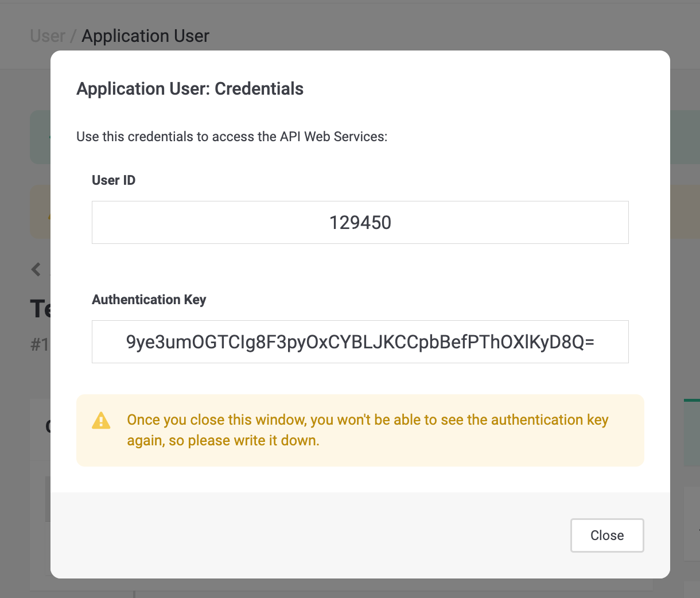Click the partially hidden Te heading
This screenshot has width=700, height=598.
pyautogui.click(x=40, y=309)
